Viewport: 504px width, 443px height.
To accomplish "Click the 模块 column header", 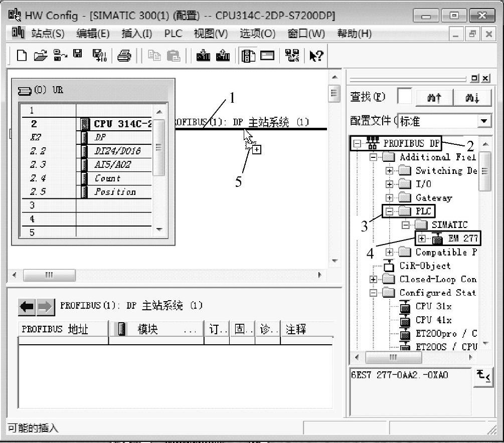I will tap(156, 329).
